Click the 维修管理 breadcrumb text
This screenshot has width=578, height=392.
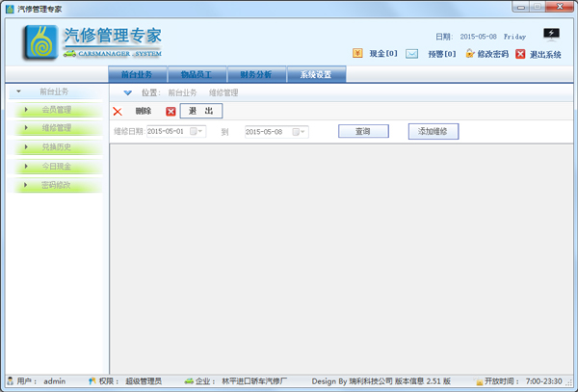point(223,92)
